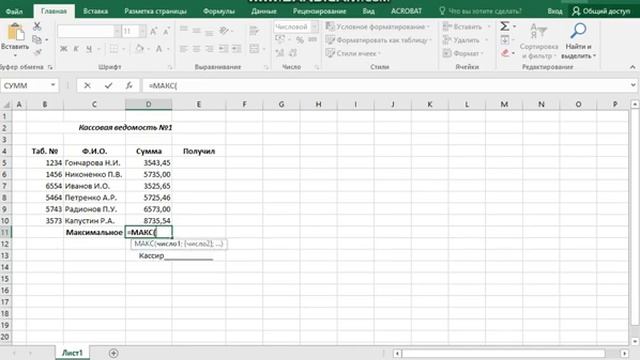Open Cell Styles (Стили ячеек) menu
This screenshot has width=640, height=360.
(x=353, y=53)
